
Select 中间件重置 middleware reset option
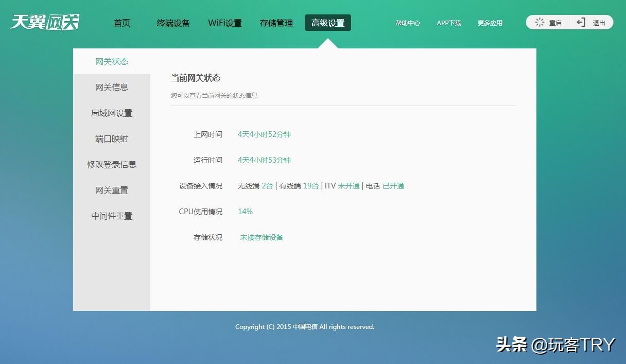pyautogui.click(x=111, y=215)
